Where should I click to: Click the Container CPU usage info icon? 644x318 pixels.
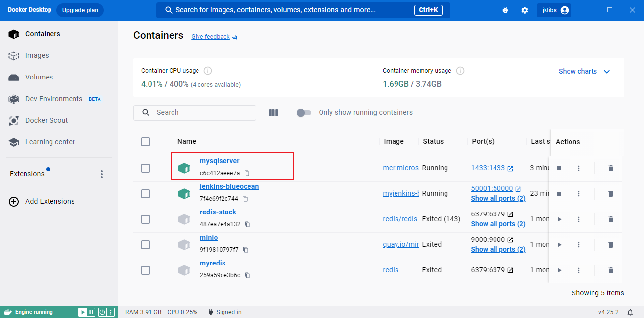click(x=208, y=71)
